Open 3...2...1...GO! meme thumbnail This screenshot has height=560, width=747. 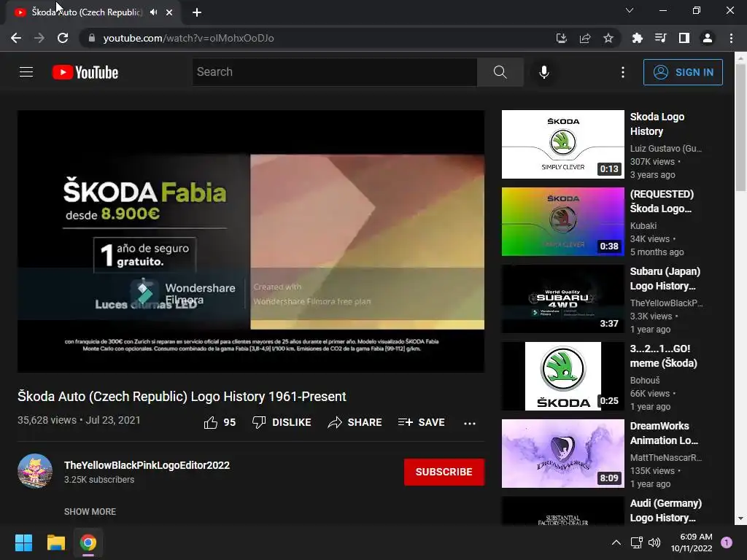[562, 376]
